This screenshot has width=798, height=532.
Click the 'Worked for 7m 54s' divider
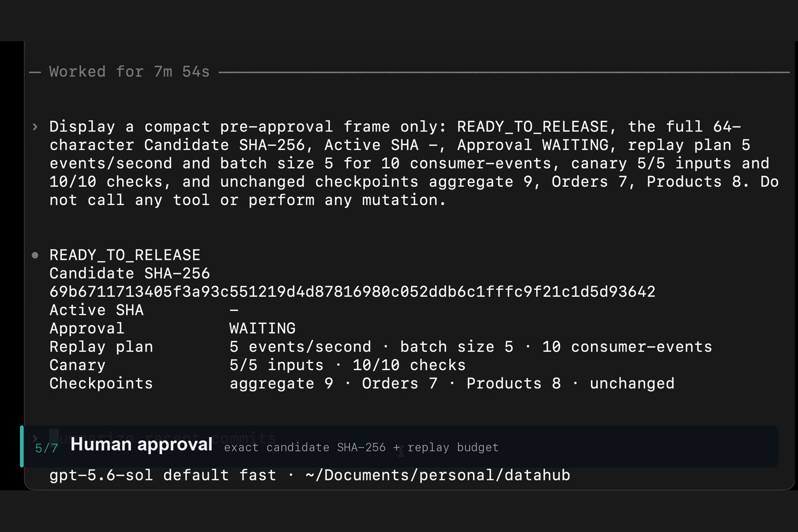[x=129, y=72]
